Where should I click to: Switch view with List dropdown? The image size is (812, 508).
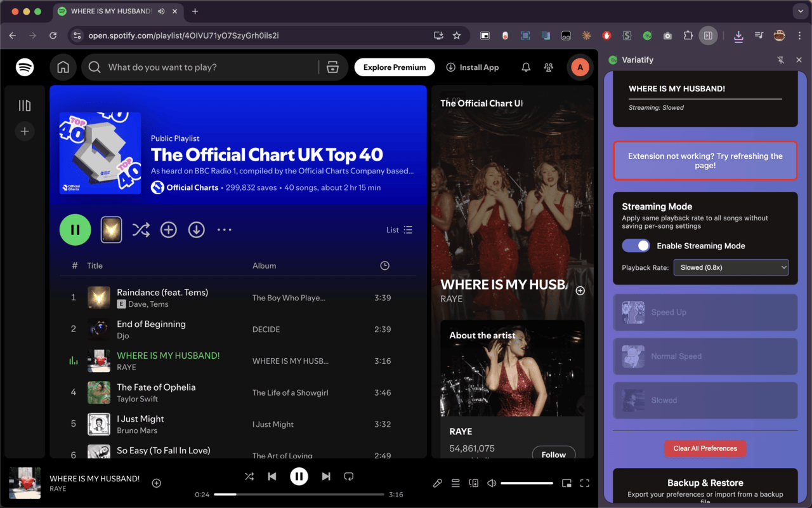click(x=400, y=230)
